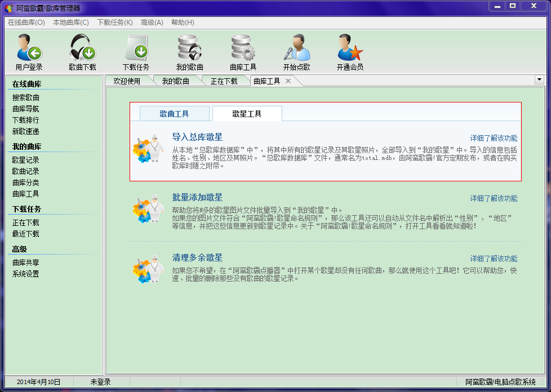Viewport: 551px width, 392px height.
Task: Select 正在下载 in sidebar
Action: pyautogui.click(x=26, y=222)
